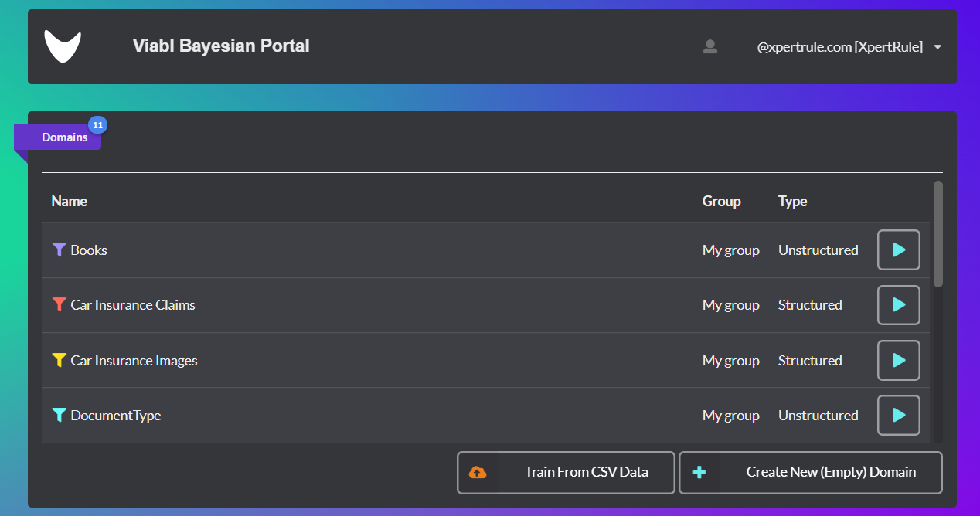This screenshot has width=980, height=516.
Task: Click the Name column header
Action: [69, 201]
